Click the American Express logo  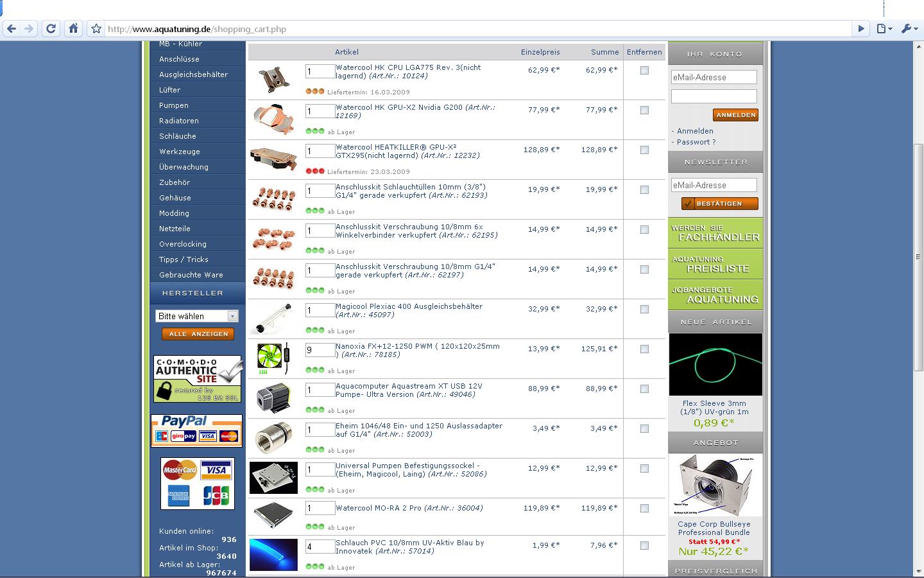180,496
